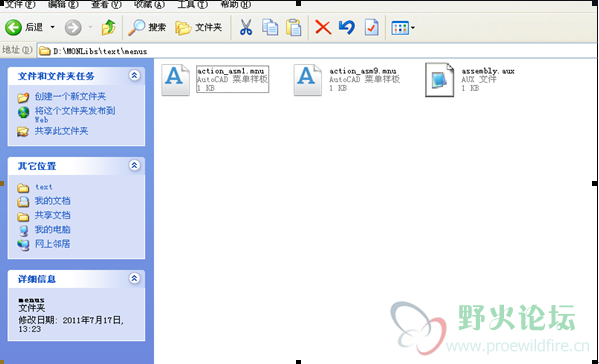This screenshot has height=364, width=599.
Task: Go up one folder level
Action: pos(108,28)
